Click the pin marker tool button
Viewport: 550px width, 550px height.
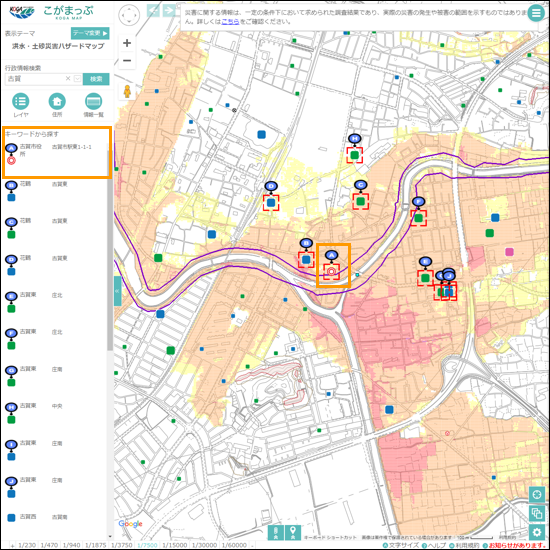pyautogui.click(x=293, y=532)
